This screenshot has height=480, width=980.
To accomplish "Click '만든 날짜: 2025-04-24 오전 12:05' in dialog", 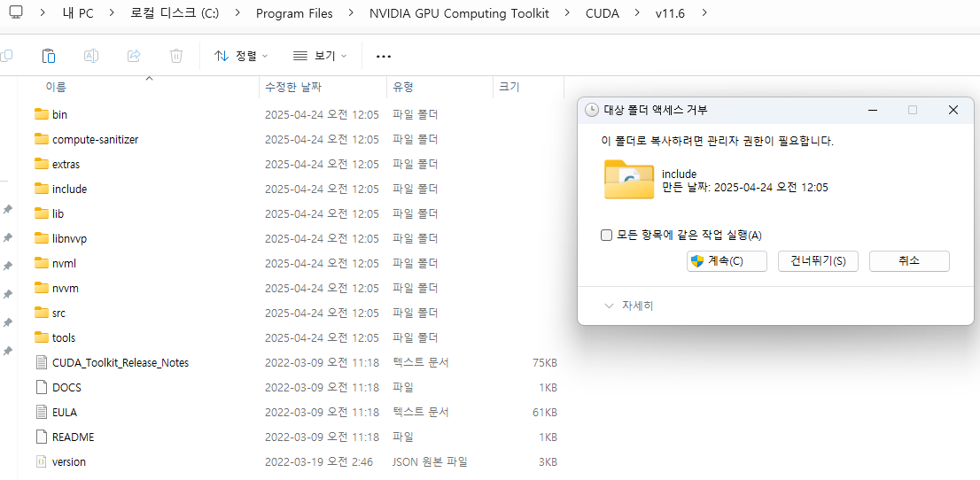I will click(745, 187).
